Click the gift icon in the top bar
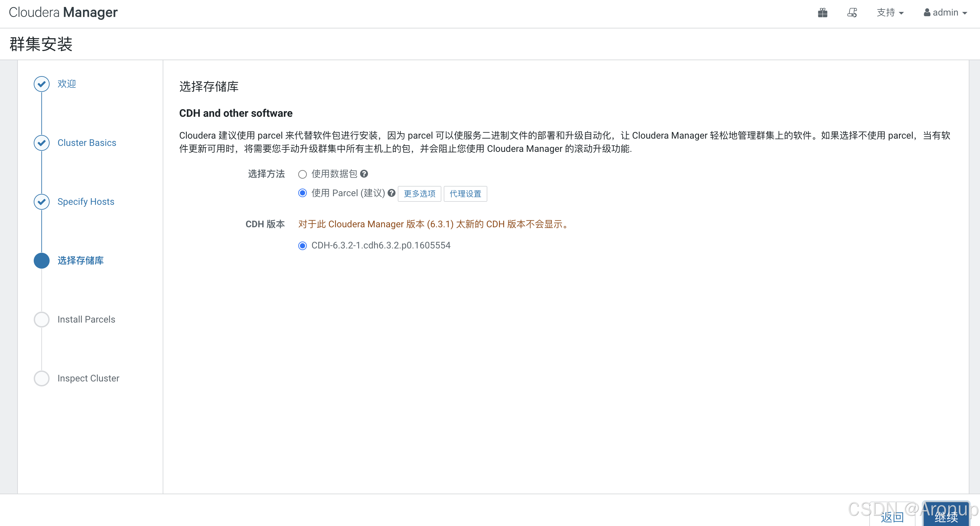Screen dimensions: 980x526 pos(823,13)
